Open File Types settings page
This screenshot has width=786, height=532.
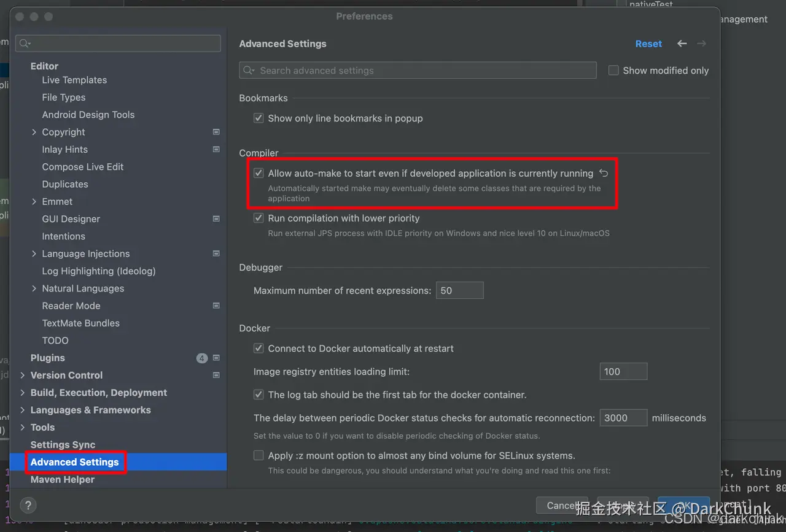pyautogui.click(x=64, y=97)
